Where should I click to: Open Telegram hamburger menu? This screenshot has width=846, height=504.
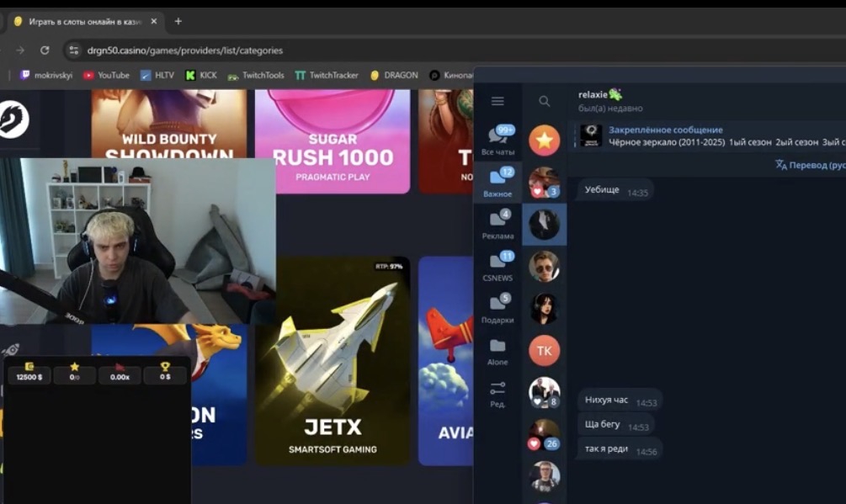tap(497, 101)
